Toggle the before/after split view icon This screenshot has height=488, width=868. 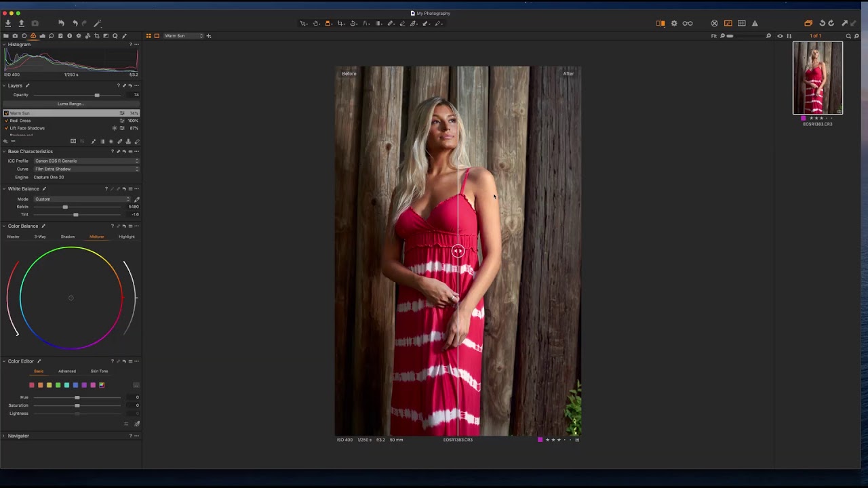click(x=660, y=23)
